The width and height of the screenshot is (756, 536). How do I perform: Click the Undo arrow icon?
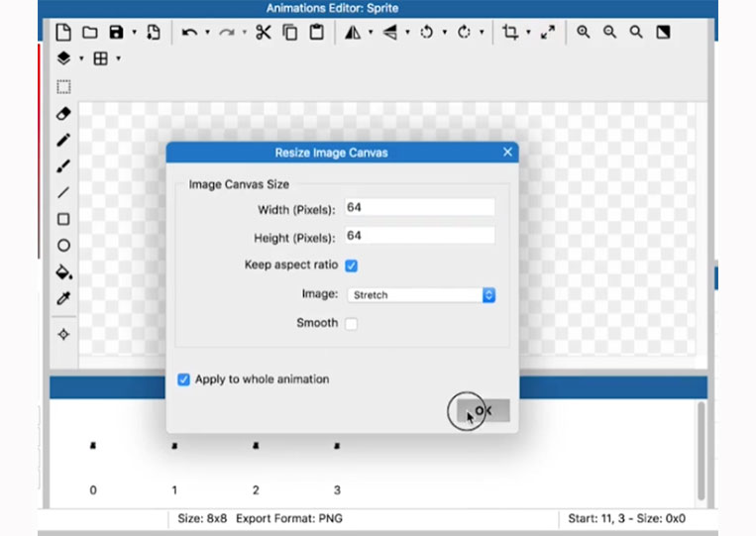click(x=189, y=33)
